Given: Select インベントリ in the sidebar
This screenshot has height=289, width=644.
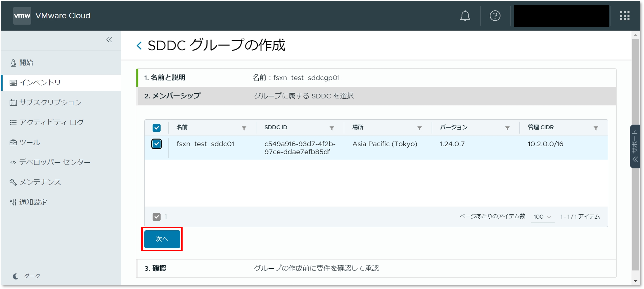Looking at the screenshot, I should coord(61,82).
